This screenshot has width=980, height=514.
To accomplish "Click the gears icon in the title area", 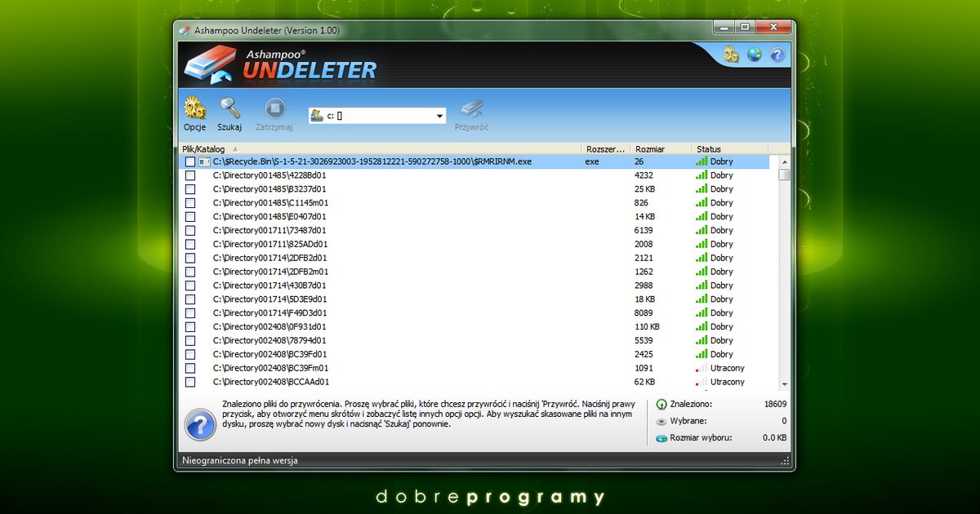I will tap(729, 54).
